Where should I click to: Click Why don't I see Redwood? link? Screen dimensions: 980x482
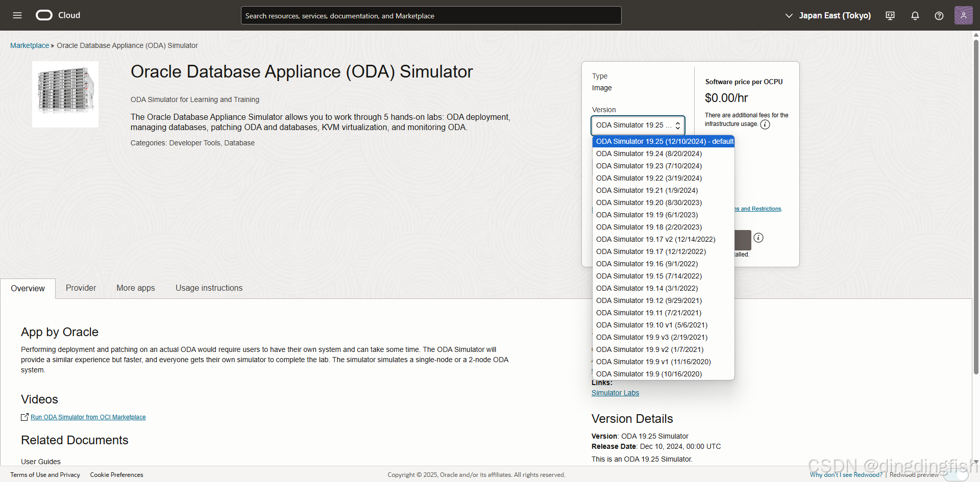(x=846, y=475)
